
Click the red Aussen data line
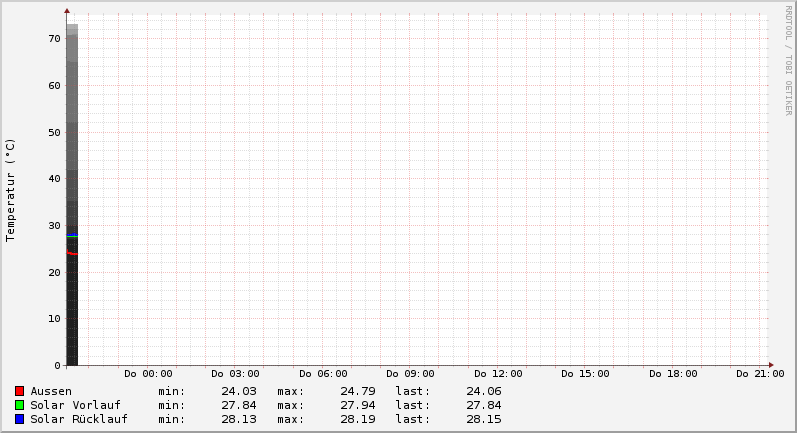click(72, 253)
